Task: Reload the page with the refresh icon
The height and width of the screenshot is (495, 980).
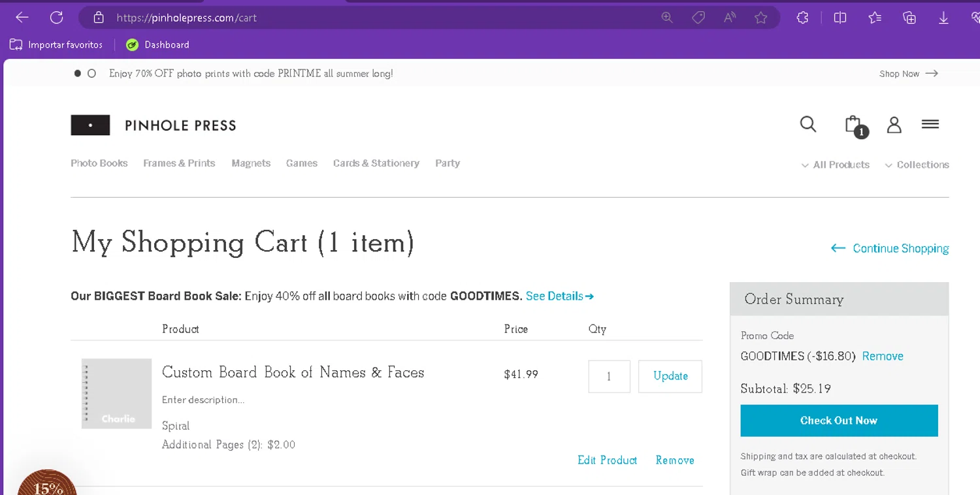Action: point(57,18)
